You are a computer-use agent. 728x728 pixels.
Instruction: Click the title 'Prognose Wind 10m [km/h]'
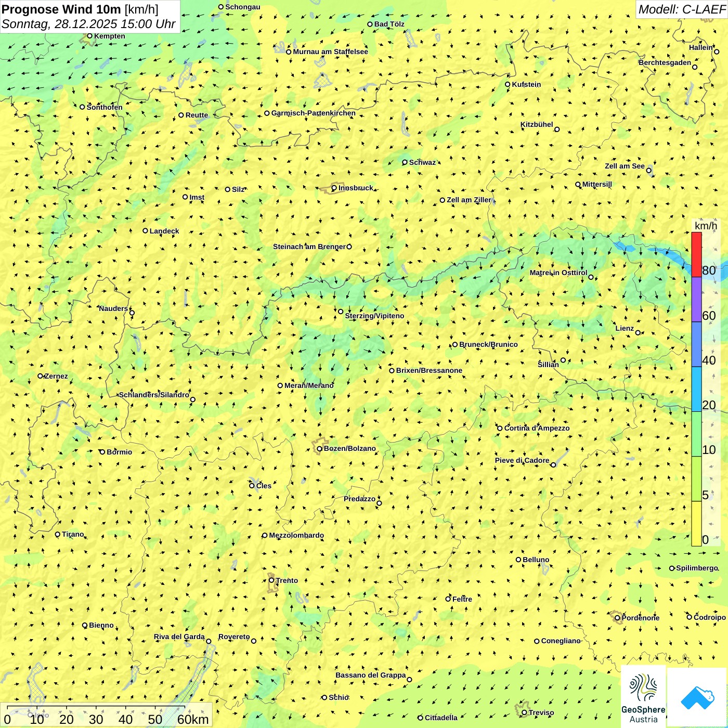(80, 9)
